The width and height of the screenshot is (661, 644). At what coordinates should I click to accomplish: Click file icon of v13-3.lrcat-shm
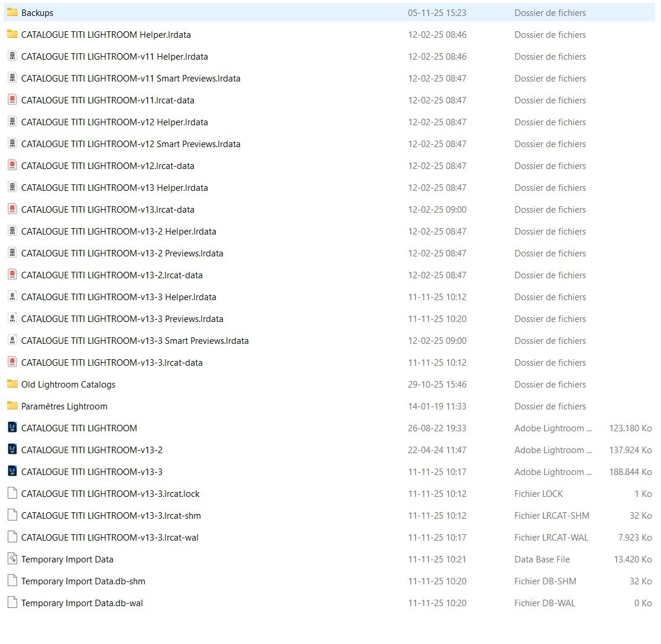pos(12,516)
